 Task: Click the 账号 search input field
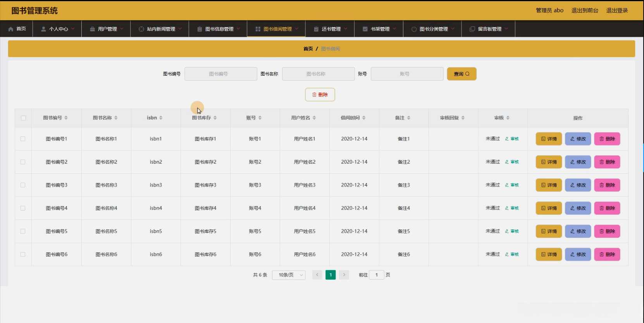pyautogui.click(x=407, y=74)
